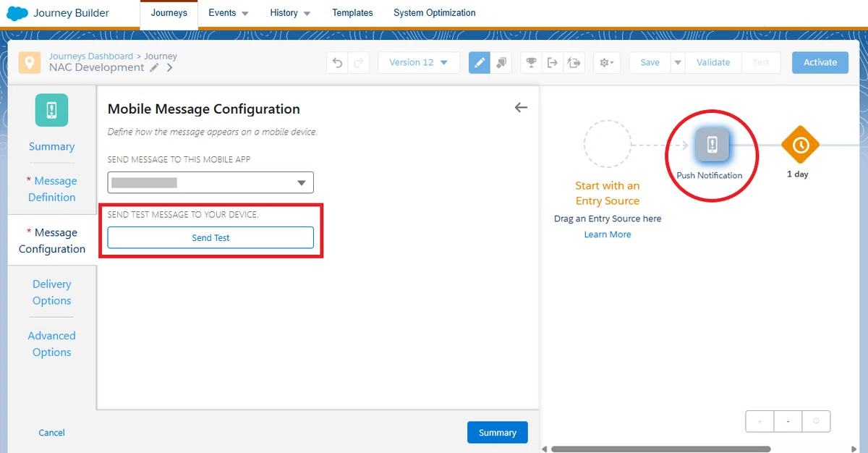Select the Message Configuration step

51,240
